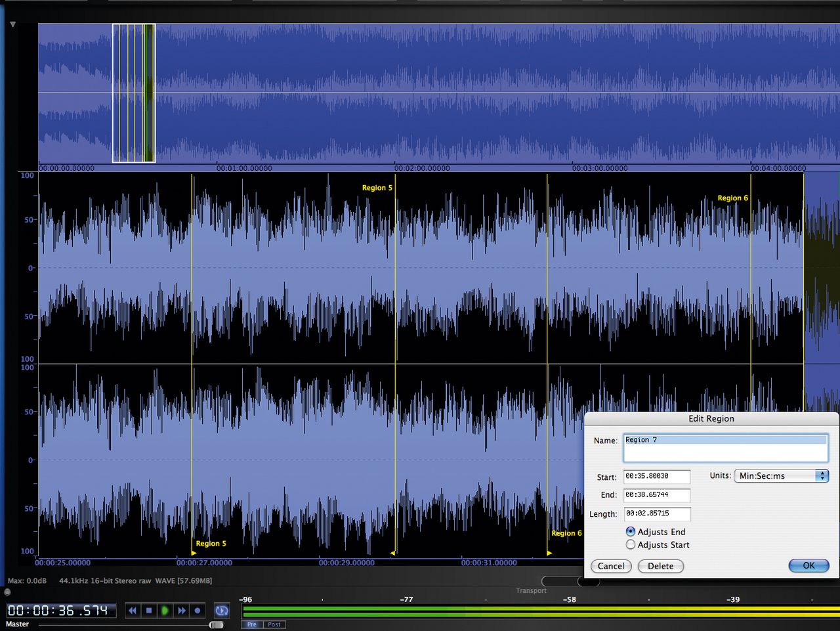The image size is (840, 631).
Task: Click the -39 meter scale label
Action: pyautogui.click(x=733, y=599)
